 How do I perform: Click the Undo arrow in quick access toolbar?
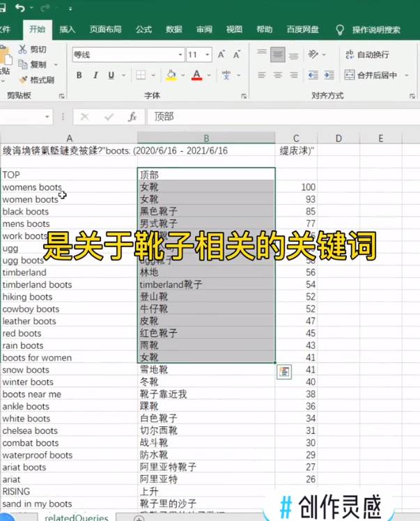(x=20, y=8)
